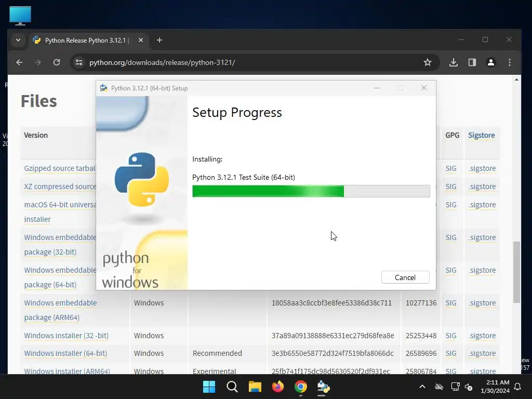The image size is (532, 399).
Task: Cancel the Python setup installation
Action: pos(405,277)
